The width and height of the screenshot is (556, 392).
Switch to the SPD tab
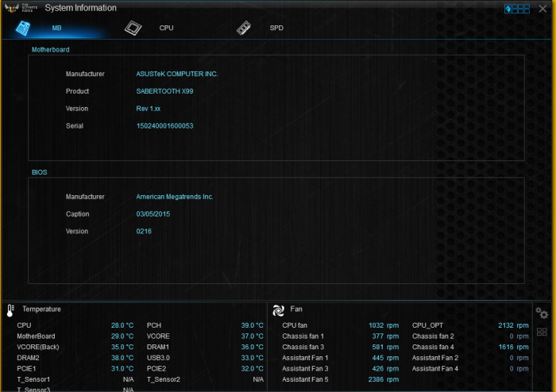point(276,28)
